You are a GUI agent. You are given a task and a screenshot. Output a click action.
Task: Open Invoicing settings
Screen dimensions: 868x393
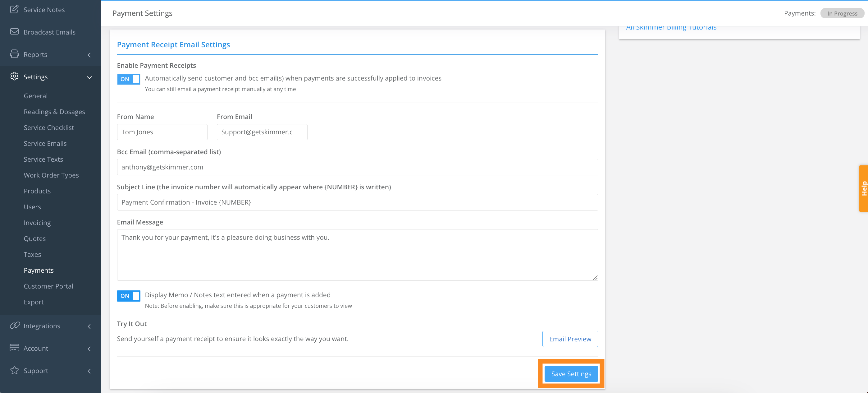(x=37, y=223)
